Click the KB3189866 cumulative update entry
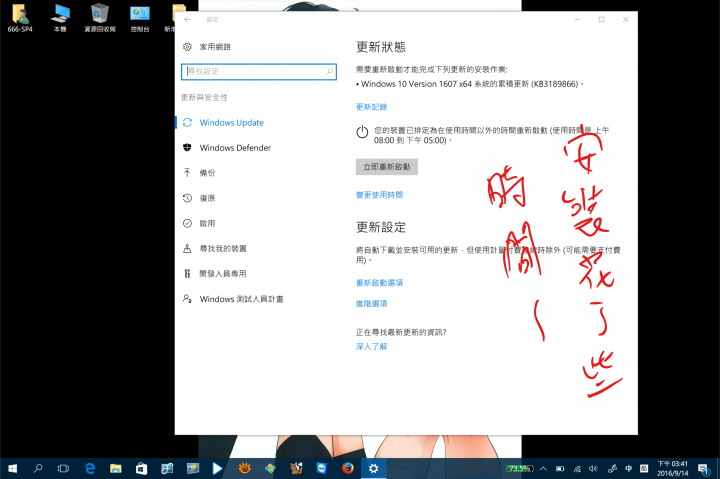720x479 pixels. click(469, 84)
